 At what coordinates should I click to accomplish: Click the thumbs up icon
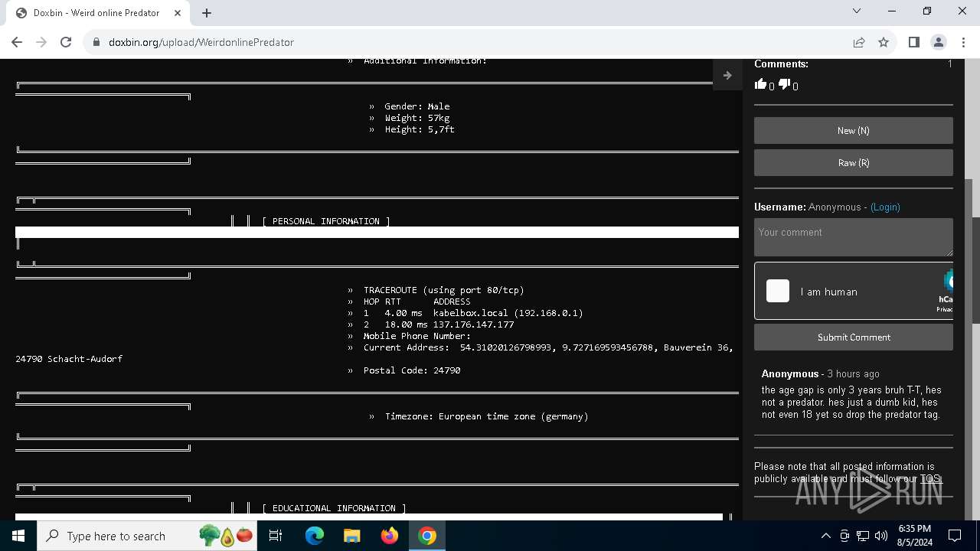(x=760, y=84)
